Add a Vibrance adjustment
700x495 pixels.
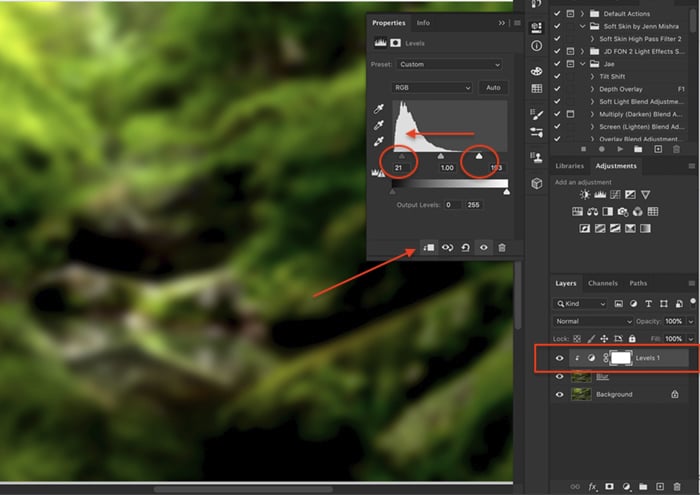click(x=646, y=195)
